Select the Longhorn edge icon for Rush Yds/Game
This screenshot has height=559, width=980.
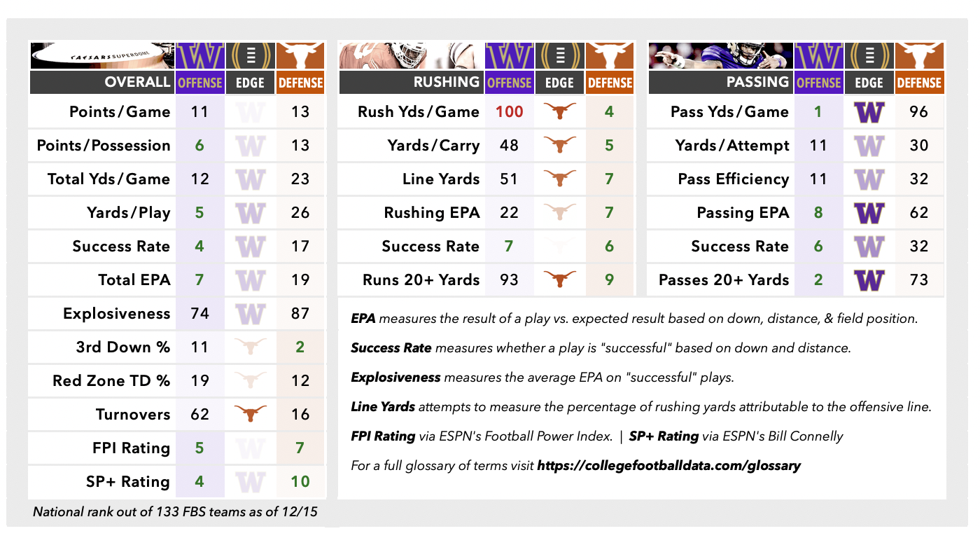(x=559, y=111)
